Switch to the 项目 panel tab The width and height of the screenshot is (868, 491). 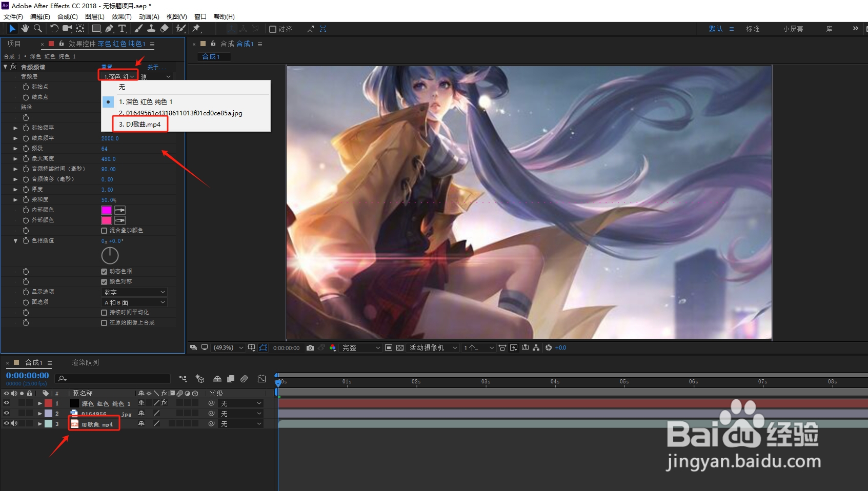pyautogui.click(x=14, y=44)
